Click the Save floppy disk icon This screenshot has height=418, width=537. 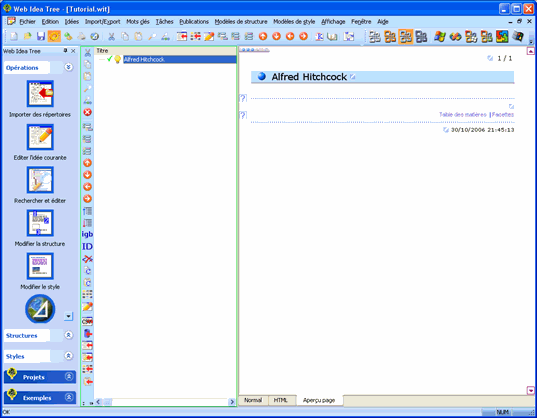point(41,36)
